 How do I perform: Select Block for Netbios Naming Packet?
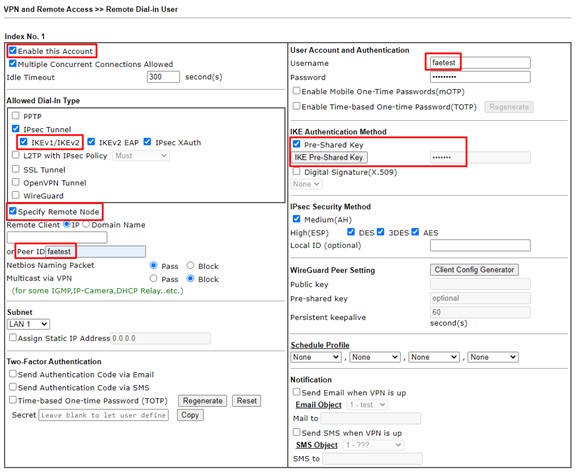pos(190,265)
